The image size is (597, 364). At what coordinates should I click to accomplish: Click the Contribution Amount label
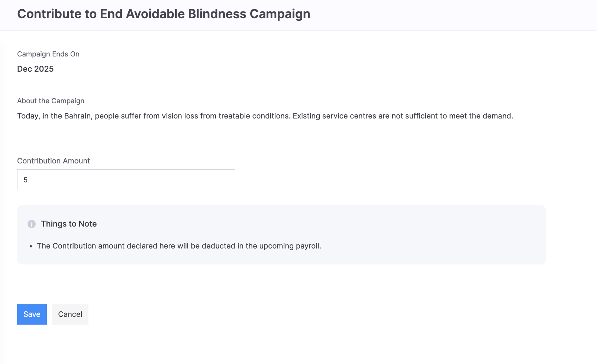(54, 161)
